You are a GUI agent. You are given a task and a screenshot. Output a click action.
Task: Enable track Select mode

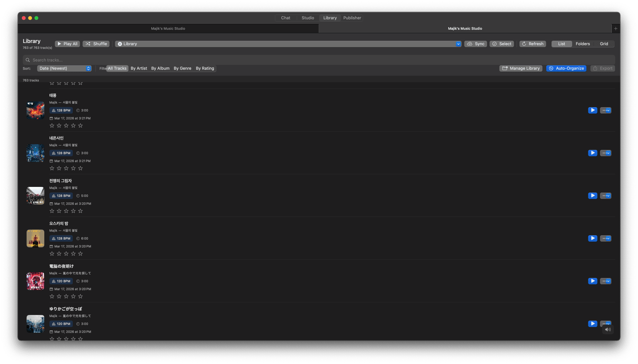502,44
